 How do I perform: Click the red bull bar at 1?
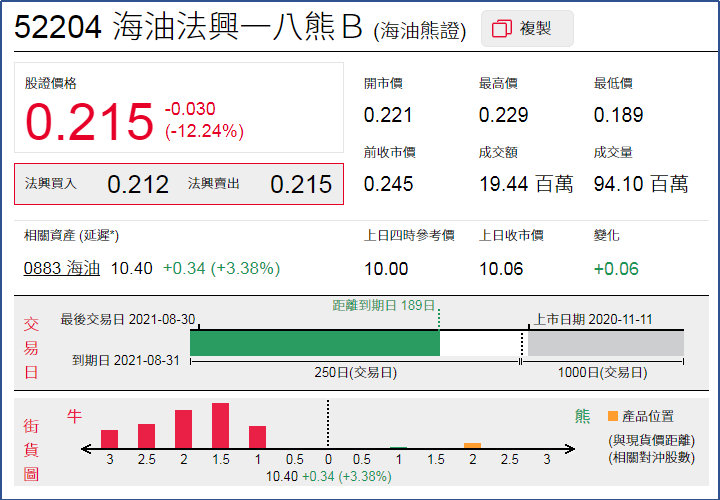258,437
